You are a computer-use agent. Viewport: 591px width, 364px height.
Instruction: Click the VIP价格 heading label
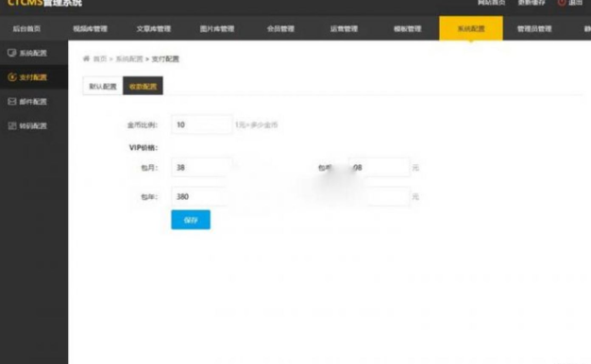click(x=144, y=147)
